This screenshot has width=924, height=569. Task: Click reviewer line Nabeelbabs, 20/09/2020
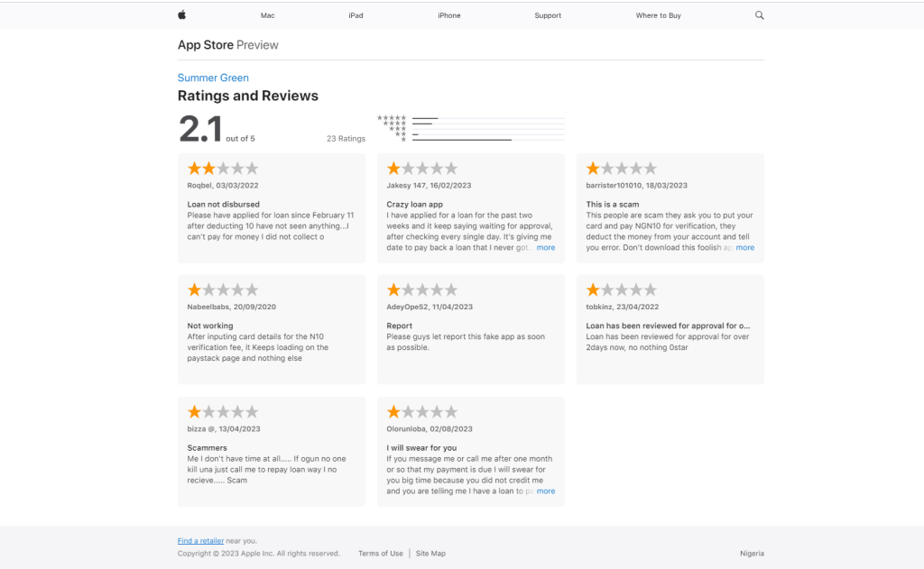point(232,307)
